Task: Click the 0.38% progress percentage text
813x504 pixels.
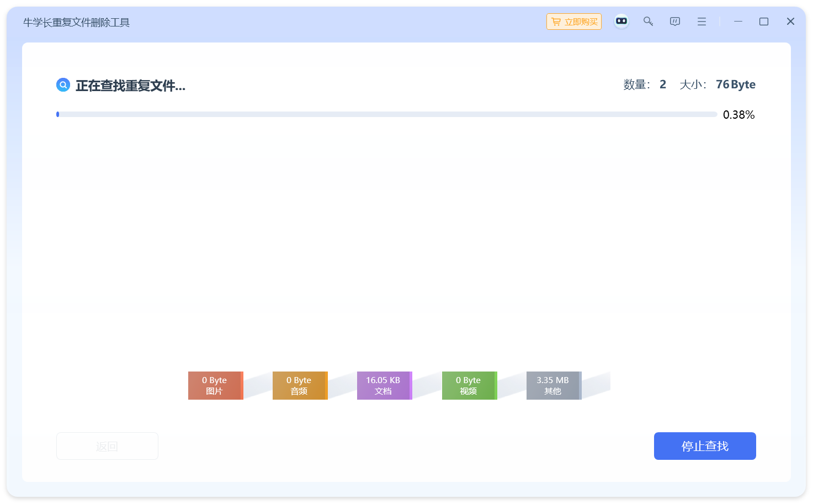Action: (738, 115)
